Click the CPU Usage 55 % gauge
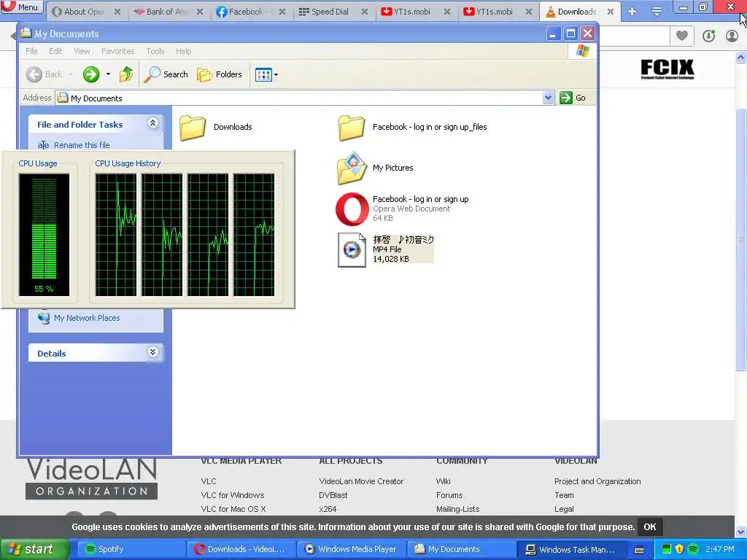This screenshot has height=560, width=747. tap(44, 235)
